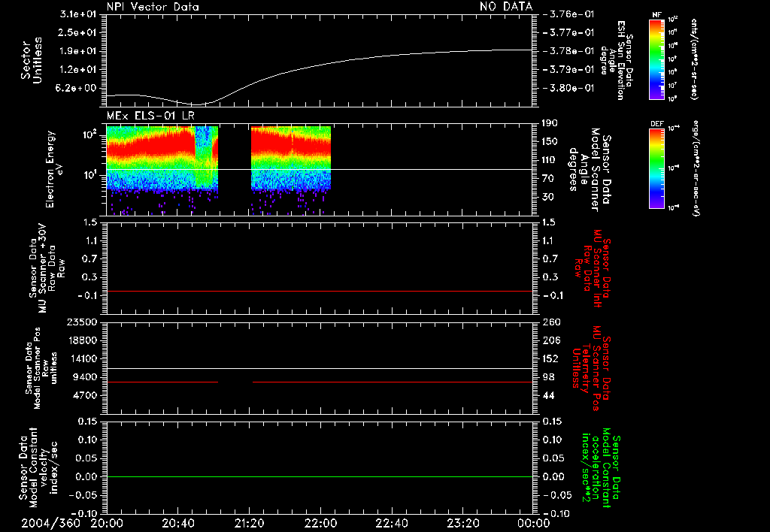
Task: Click the '3.1e+01' sector tick value
Action: pyautogui.click(x=77, y=14)
